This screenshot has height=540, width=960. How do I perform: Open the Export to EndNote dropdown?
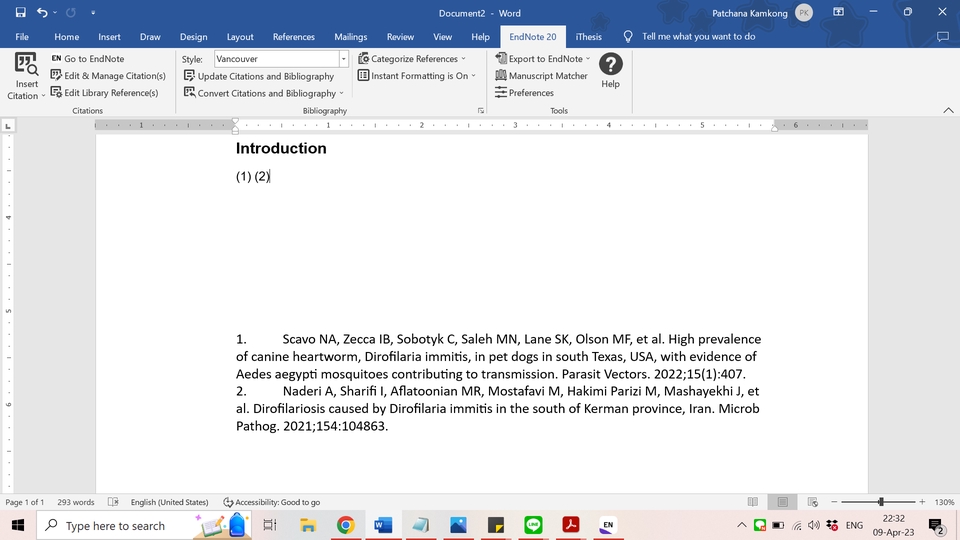pos(542,59)
